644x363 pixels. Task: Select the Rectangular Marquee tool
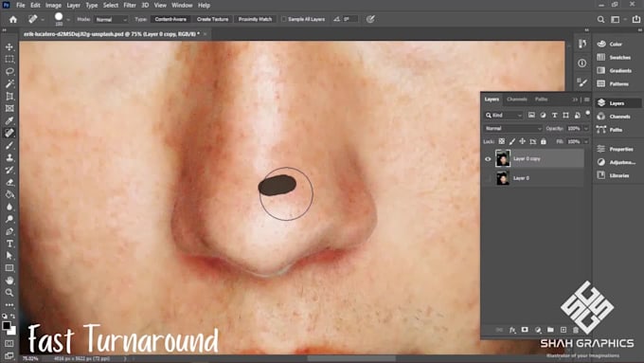(x=9, y=59)
